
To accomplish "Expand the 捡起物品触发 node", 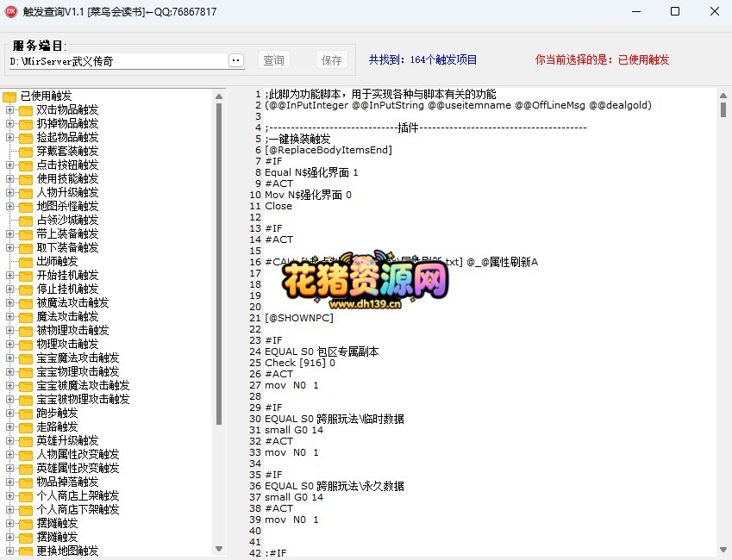I will pyautogui.click(x=9, y=137).
